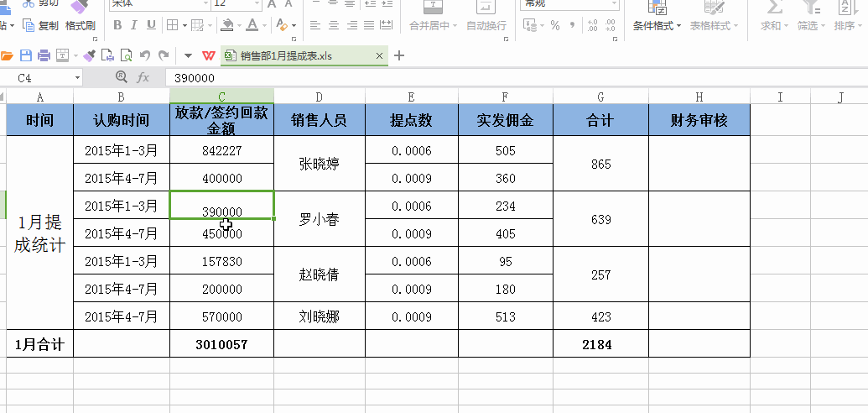Toggle underline formatting
Screen dimensions: 868x413
click(151, 25)
